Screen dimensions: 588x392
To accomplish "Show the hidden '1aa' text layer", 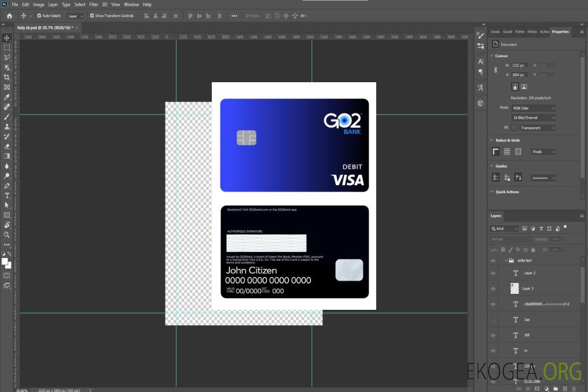I will pos(493,320).
